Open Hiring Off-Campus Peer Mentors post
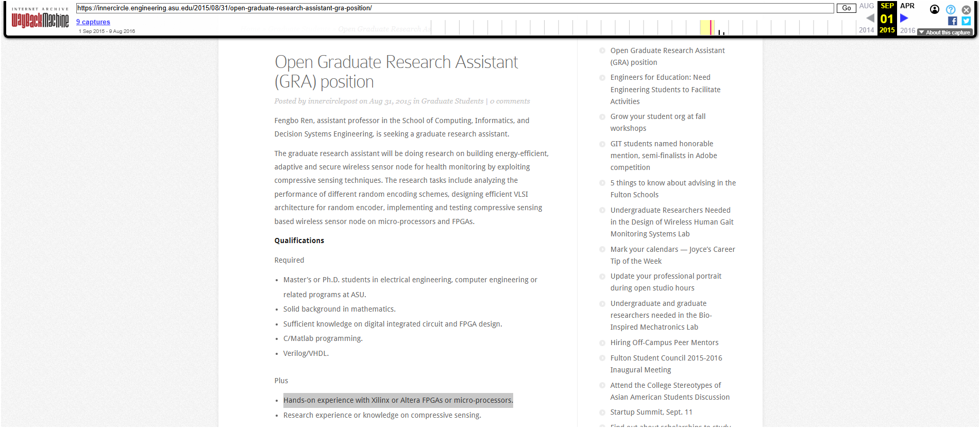The height and width of the screenshot is (428, 980). point(664,343)
